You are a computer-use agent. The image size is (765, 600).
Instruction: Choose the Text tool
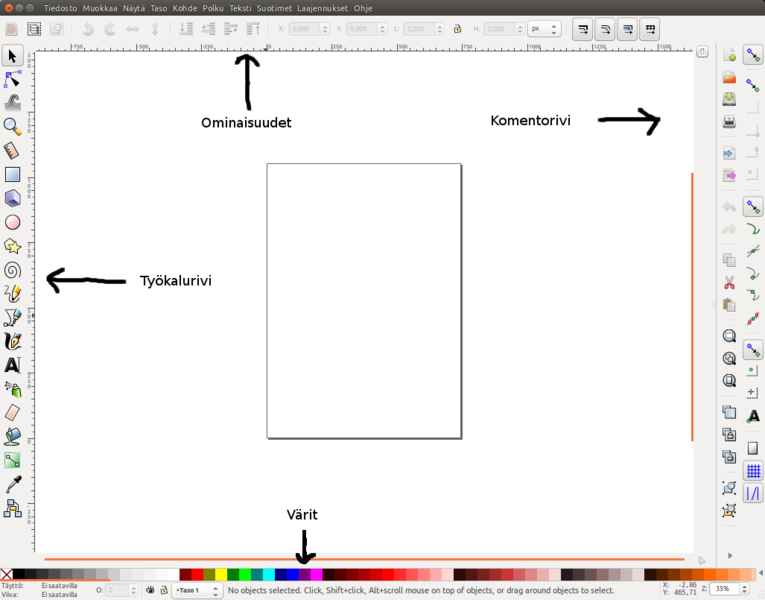point(12,365)
